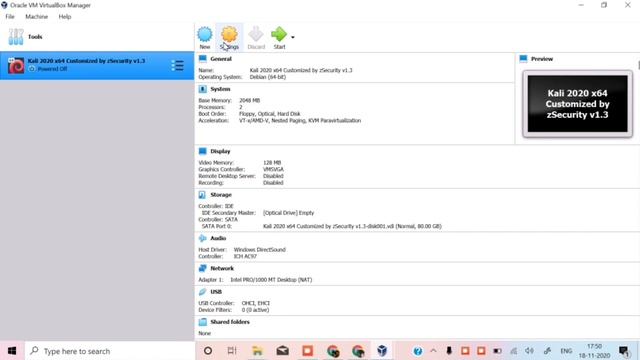Click the volume speaker tray icon
The height and width of the screenshot is (360, 640).
[x=529, y=351]
